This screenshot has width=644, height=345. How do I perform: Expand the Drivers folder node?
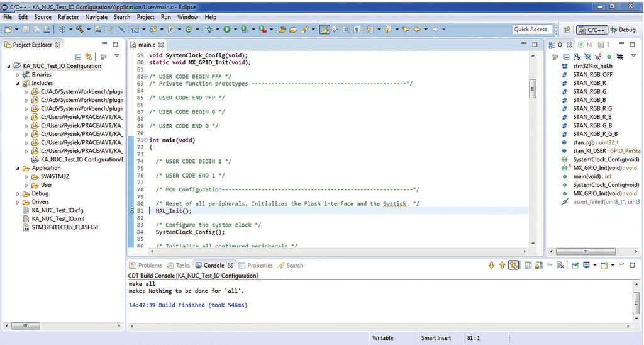(18, 202)
